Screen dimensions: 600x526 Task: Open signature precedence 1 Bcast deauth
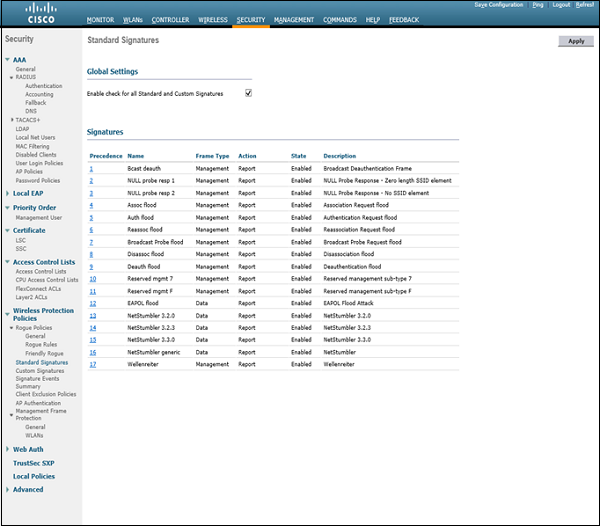pyautogui.click(x=91, y=169)
